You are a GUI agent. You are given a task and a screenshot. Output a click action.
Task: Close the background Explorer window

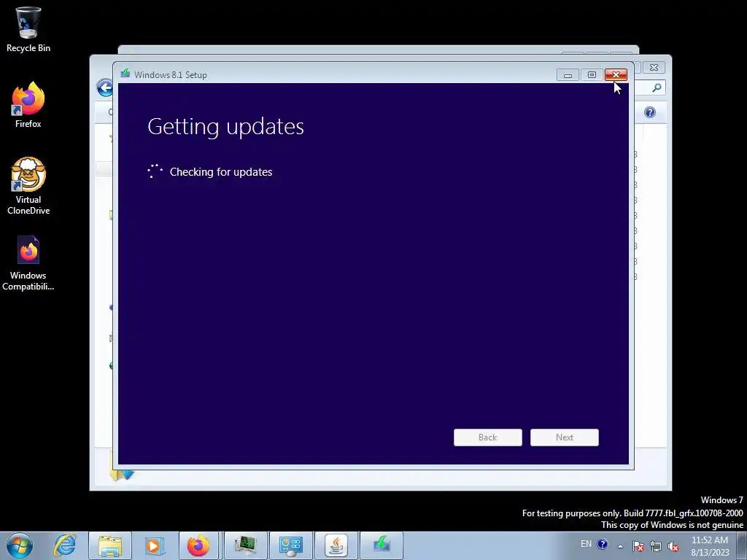(x=654, y=68)
